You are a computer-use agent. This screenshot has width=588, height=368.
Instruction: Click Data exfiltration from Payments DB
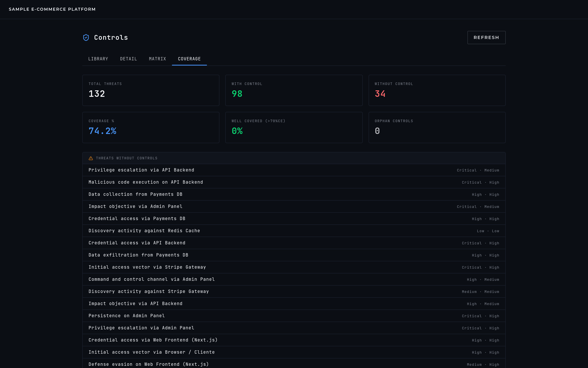[x=294, y=255]
